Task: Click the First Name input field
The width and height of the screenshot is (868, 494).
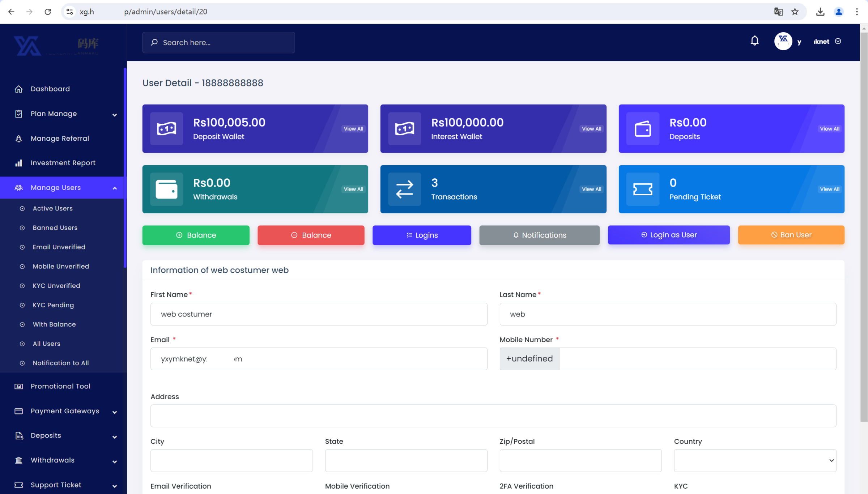Action: coord(319,314)
